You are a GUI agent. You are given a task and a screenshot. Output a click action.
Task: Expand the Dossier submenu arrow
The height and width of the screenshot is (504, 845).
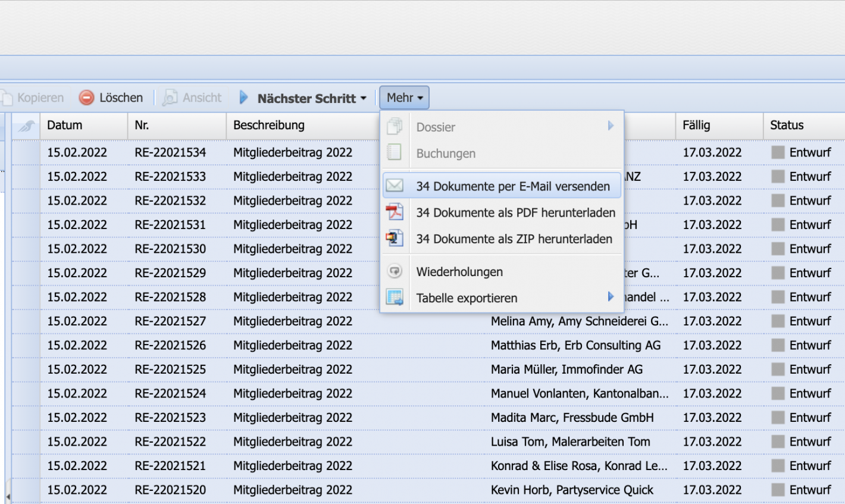[610, 126]
